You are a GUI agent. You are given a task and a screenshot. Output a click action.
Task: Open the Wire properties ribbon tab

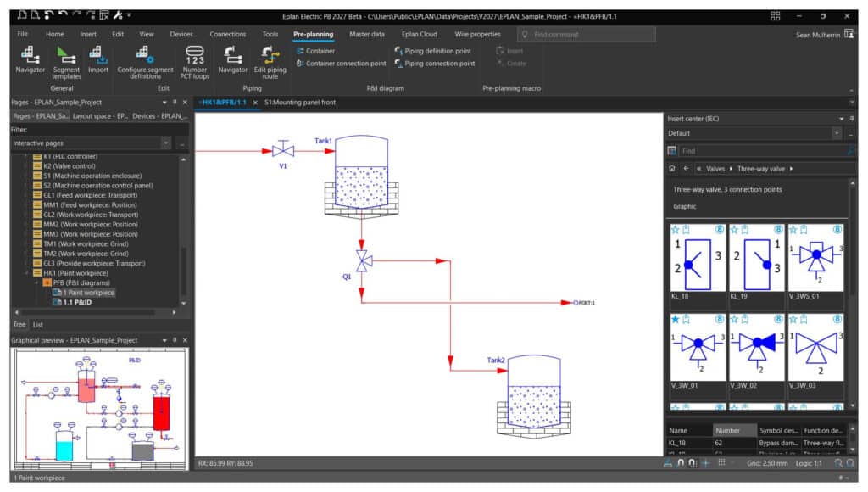477,34
